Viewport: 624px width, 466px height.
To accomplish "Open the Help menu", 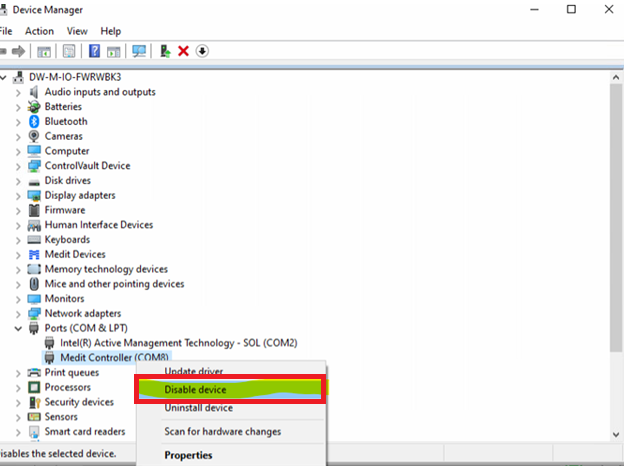I will point(111,31).
